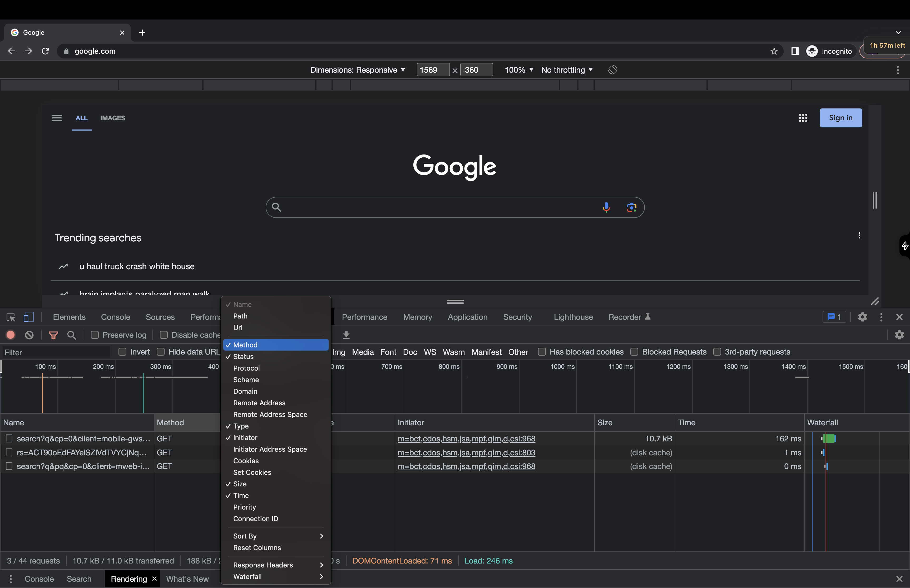
Task: Click the viewport right-edge resize handle
Action: [874, 200]
